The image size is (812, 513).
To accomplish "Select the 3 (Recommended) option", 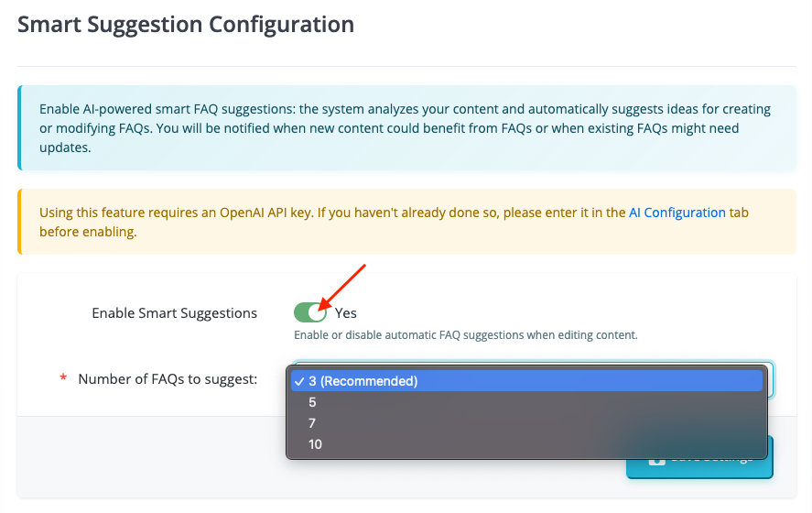I will 363,381.
